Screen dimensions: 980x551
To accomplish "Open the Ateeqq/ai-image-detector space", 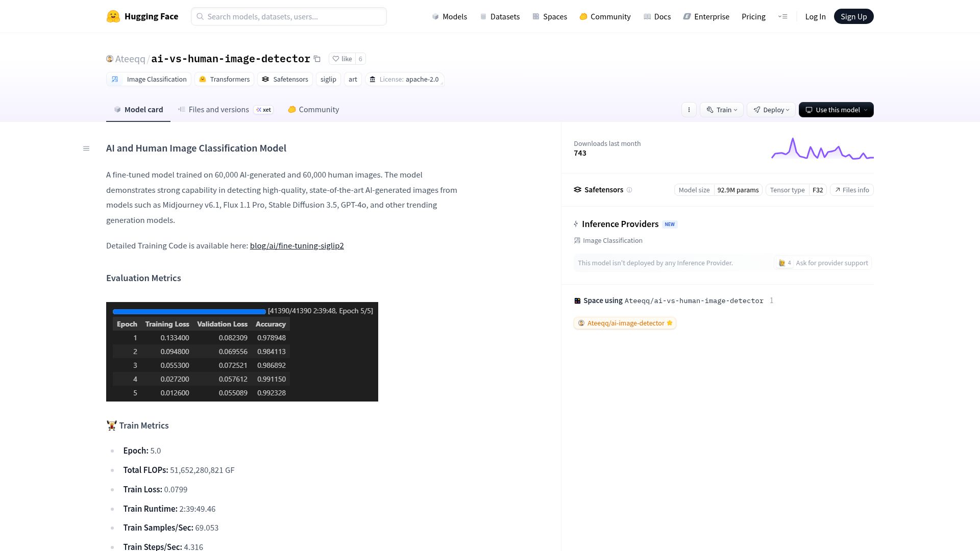I will pos(625,323).
